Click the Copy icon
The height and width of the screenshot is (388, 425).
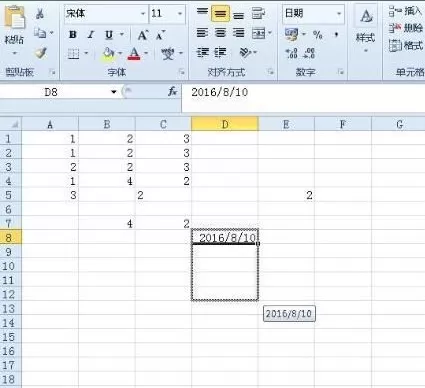tap(40, 33)
